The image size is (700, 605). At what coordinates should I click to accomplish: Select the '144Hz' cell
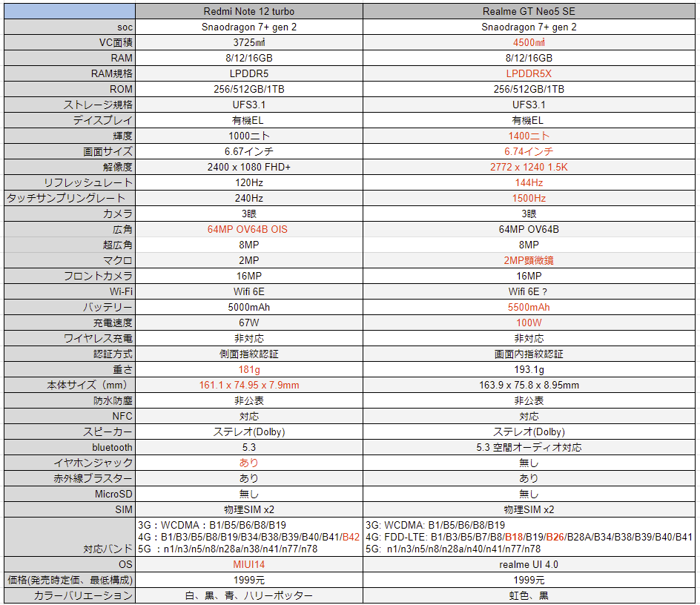tap(529, 182)
